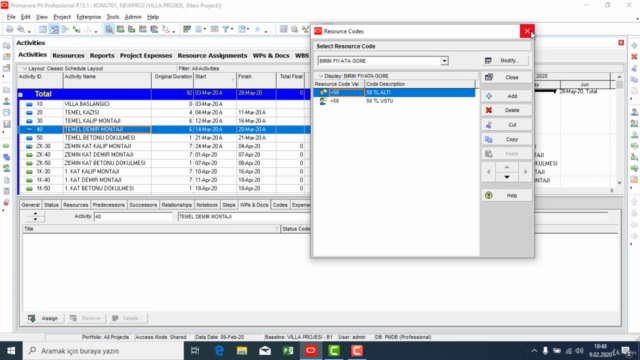The width and height of the screenshot is (640, 360).
Task: Click the Filter funnel icon
Action: point(225,29)
